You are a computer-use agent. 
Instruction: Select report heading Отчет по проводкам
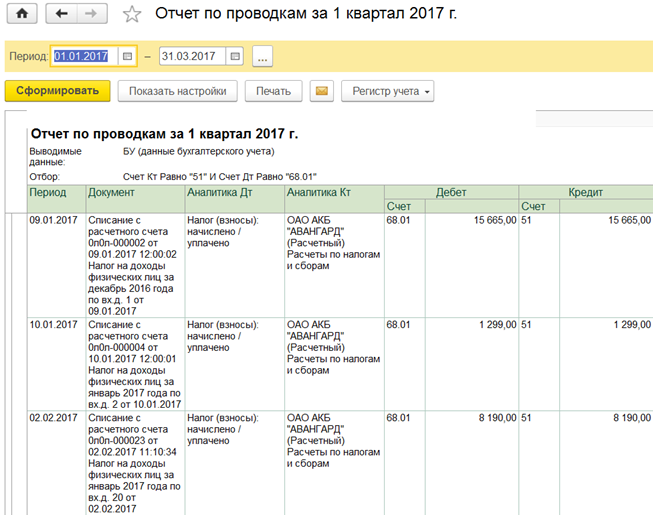164,134
